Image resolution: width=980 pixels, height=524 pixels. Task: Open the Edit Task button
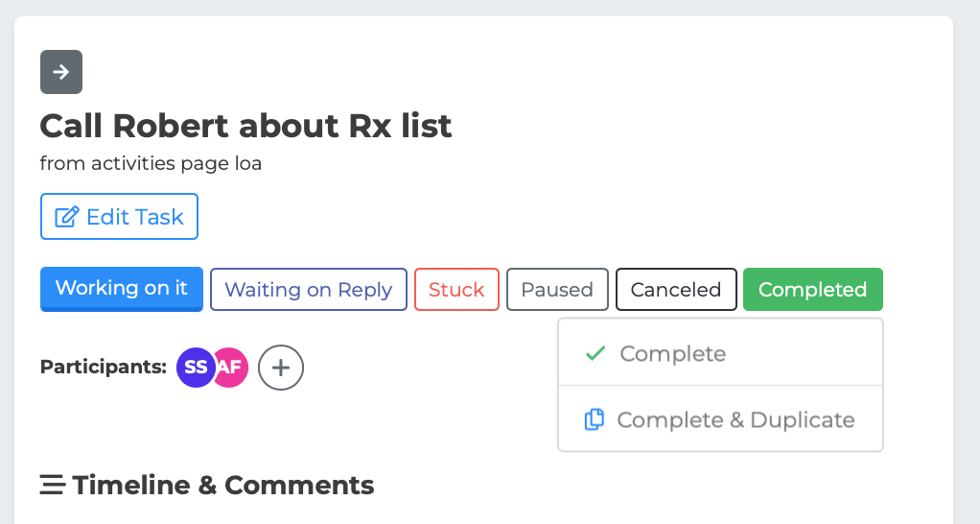pyautogui.click(x=119, y=217)
